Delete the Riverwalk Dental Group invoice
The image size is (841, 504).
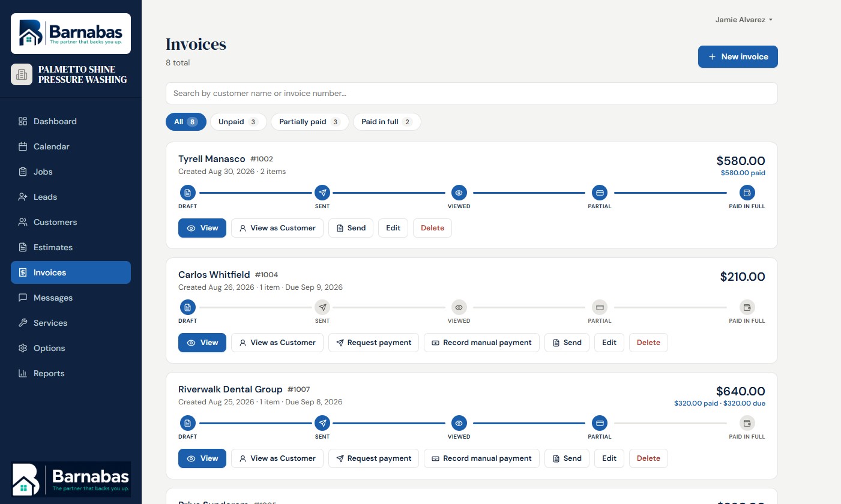coord(648,458)
